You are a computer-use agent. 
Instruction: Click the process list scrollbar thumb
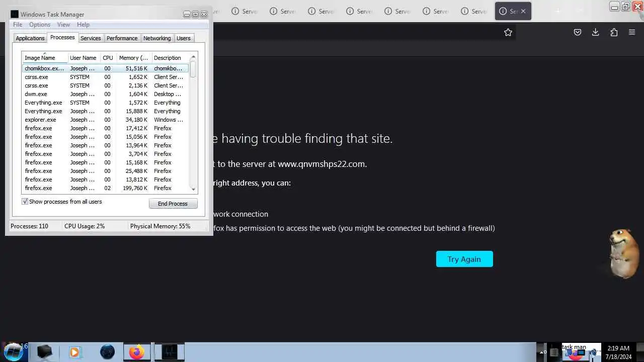(x=193, y=69)
